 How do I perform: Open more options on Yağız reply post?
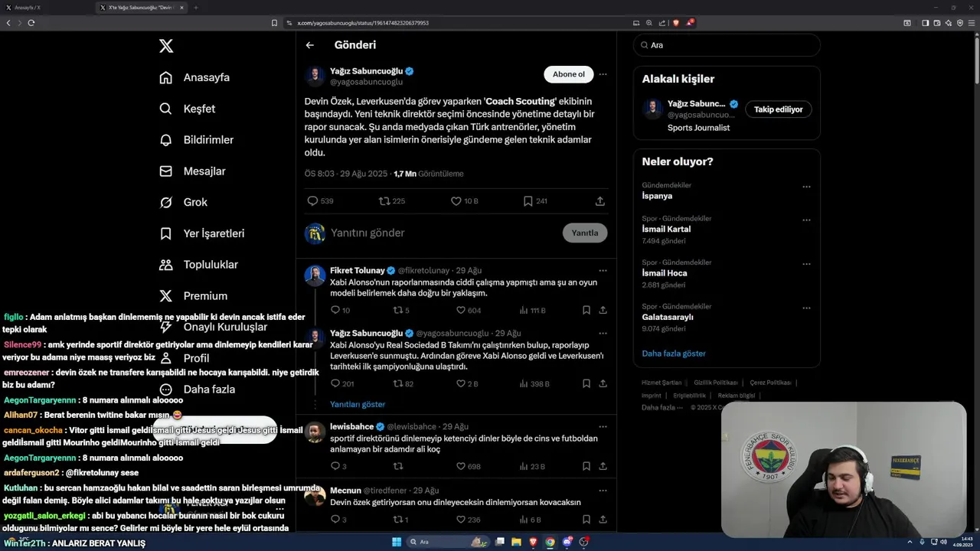[603, 333]
